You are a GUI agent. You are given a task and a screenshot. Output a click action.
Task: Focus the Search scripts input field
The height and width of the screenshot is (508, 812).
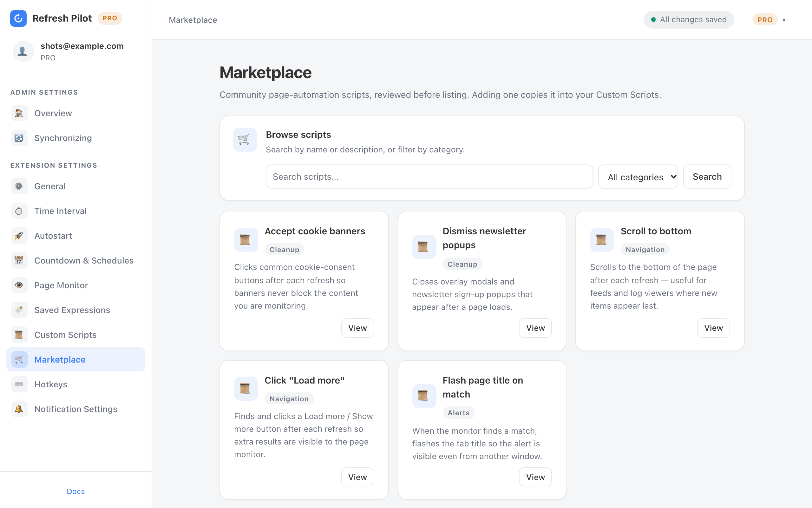pyautogui.click(x=429, y=177)
